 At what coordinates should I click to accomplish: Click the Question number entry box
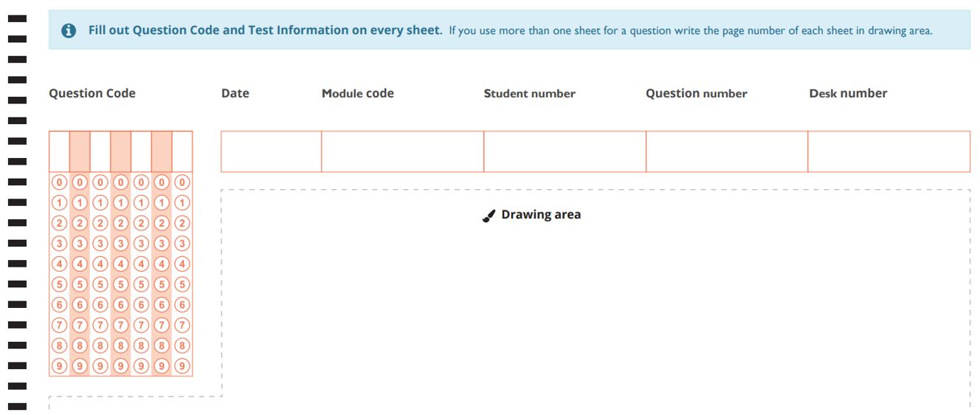[727, 151]
